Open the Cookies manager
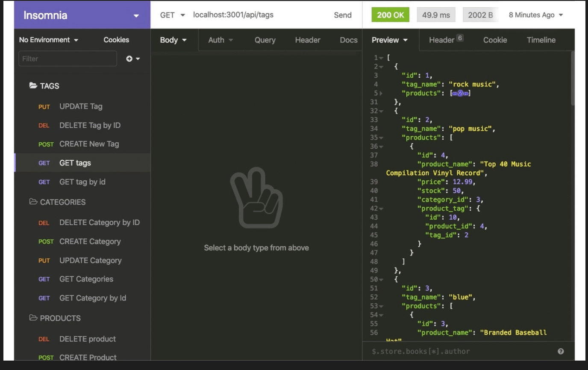 click(x=116, y=40)
